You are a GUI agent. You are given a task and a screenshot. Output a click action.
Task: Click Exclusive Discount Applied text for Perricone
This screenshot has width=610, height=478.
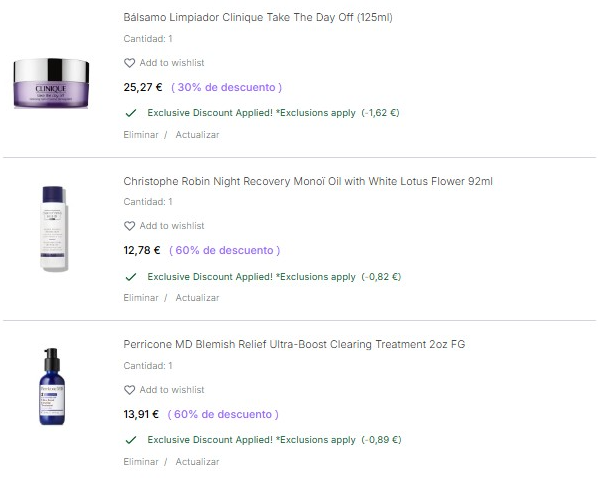point(251,440)
